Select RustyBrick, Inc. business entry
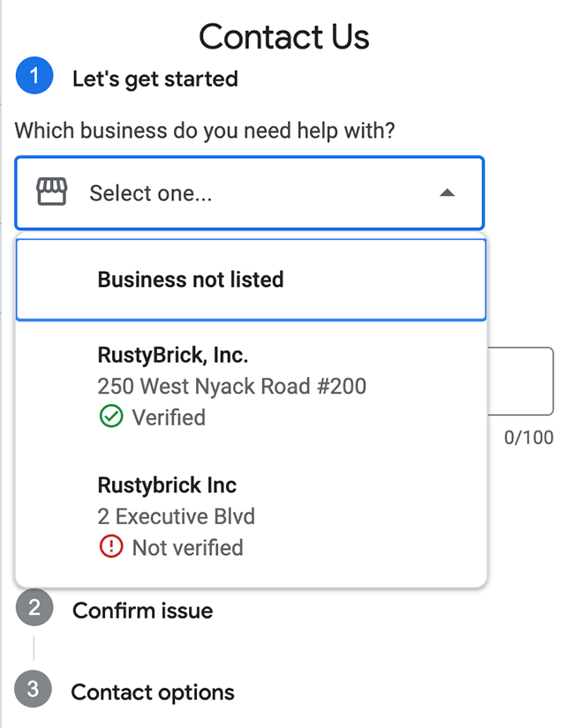Viewport: 565px width, 728px height. coord(251,386)
